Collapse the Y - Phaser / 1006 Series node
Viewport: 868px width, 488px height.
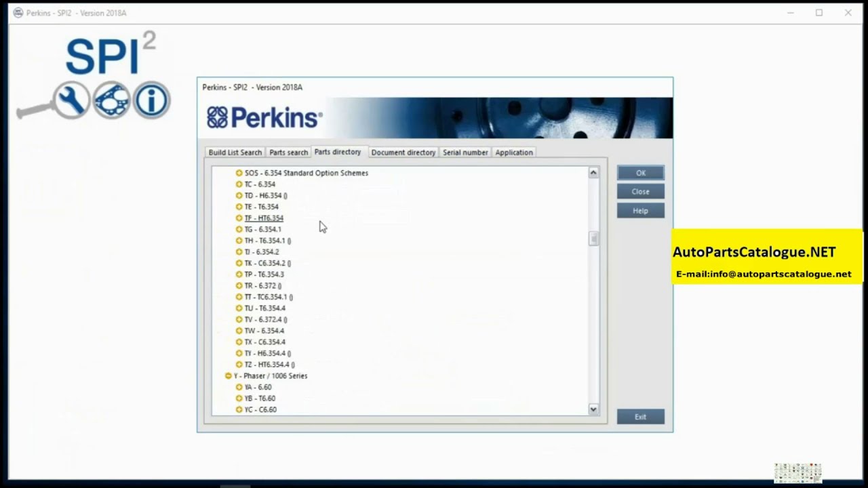(229, 375)
